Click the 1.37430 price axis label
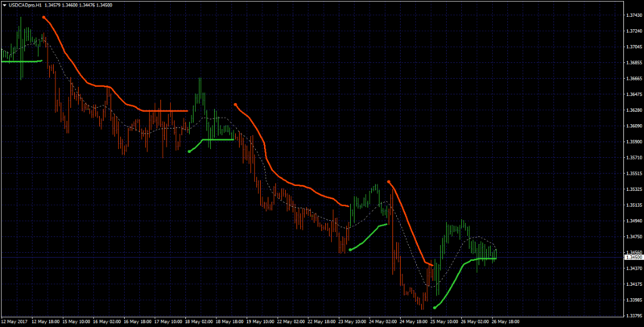Image resolution: width=644 pixels, height=327 pixels. [x=633, y=15]
